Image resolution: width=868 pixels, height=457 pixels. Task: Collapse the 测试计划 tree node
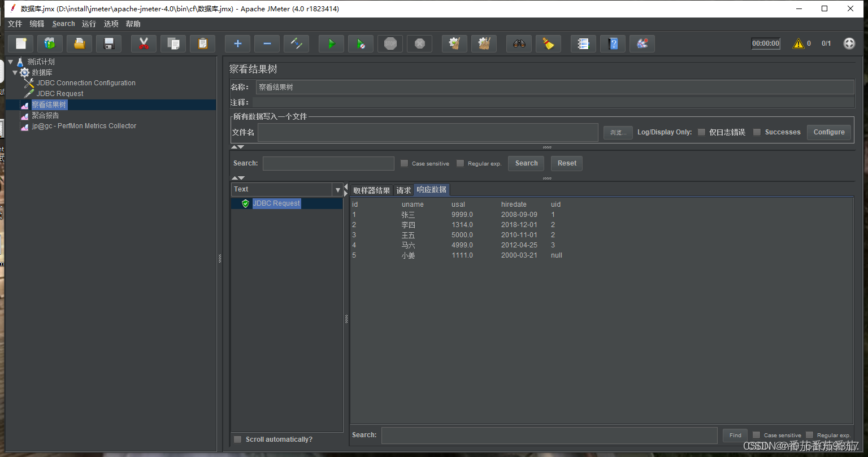pos(11,62)
